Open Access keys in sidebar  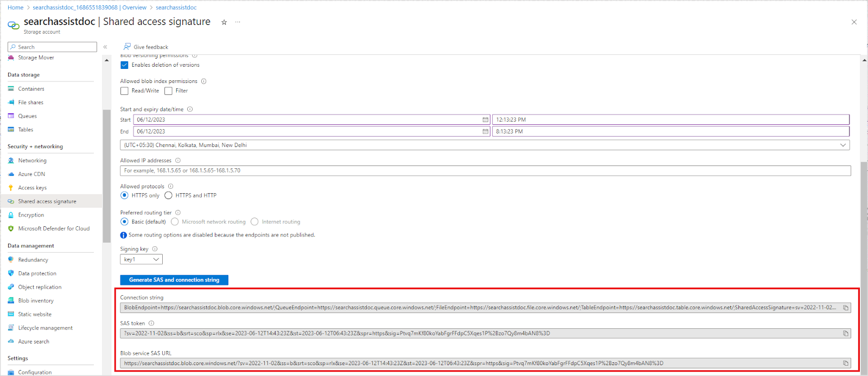33,188
